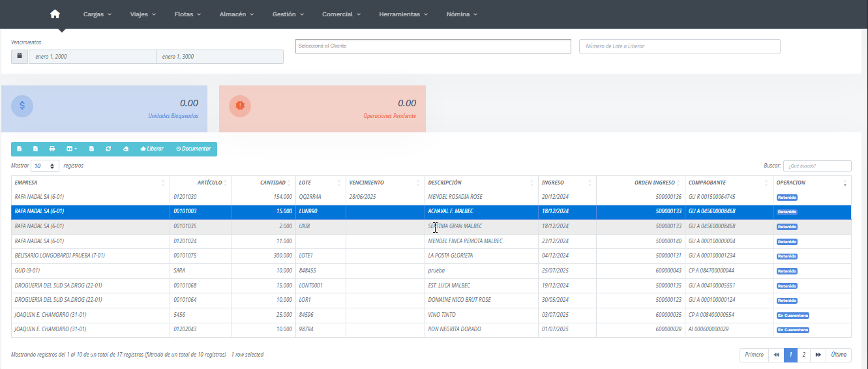This screenshot has width=868, height=369.
Task: Set start date field enero 1, 2000
Action: (92, 57)
